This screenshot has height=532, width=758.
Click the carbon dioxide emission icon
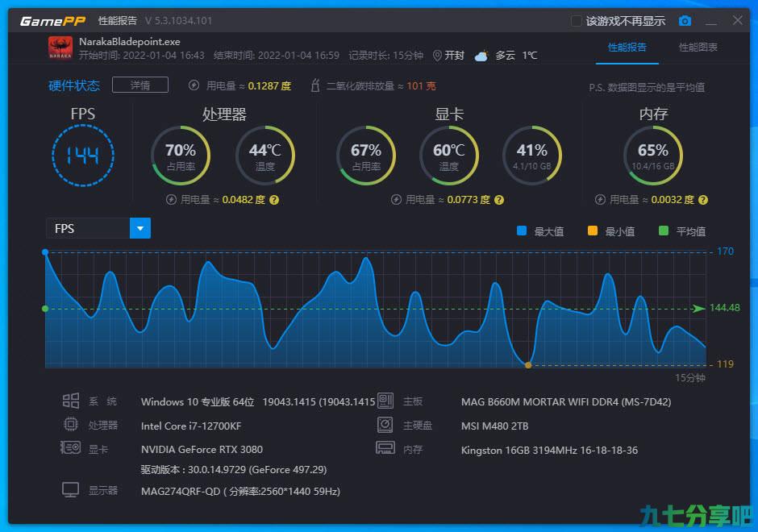click(315, 85)
